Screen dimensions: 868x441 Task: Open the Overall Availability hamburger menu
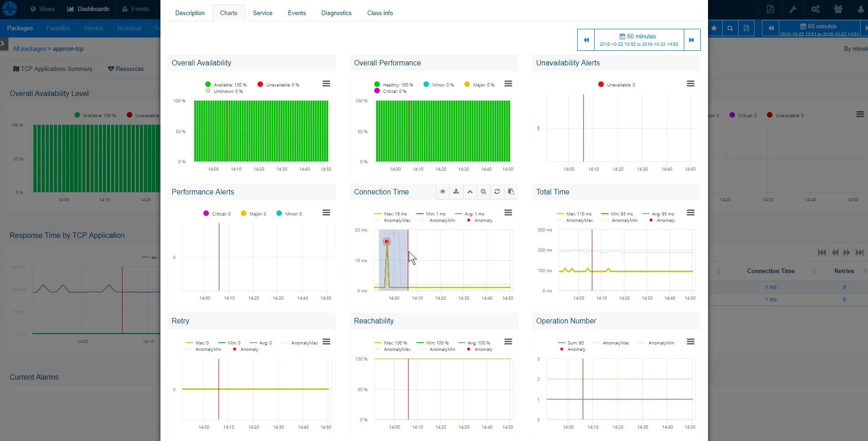click(326, 84)
